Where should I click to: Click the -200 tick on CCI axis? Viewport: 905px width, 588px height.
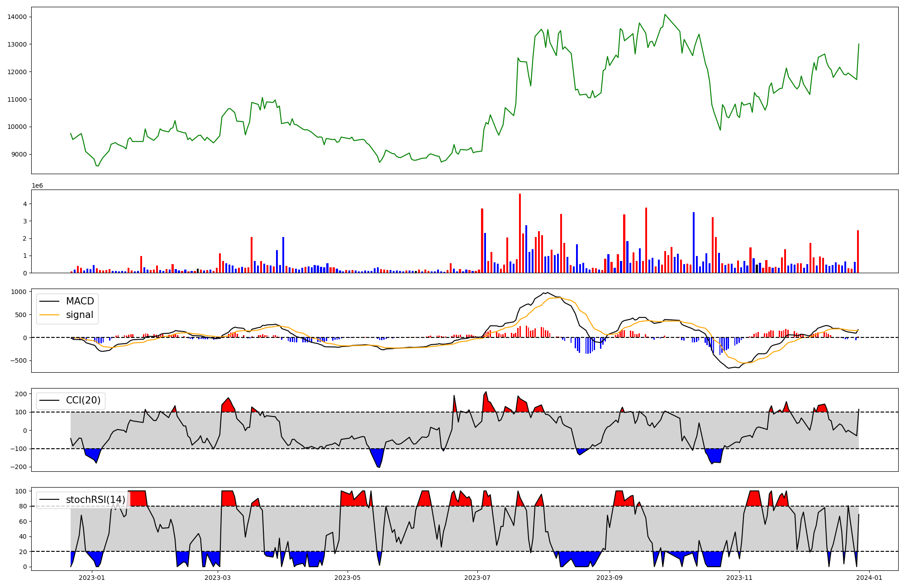19,467
